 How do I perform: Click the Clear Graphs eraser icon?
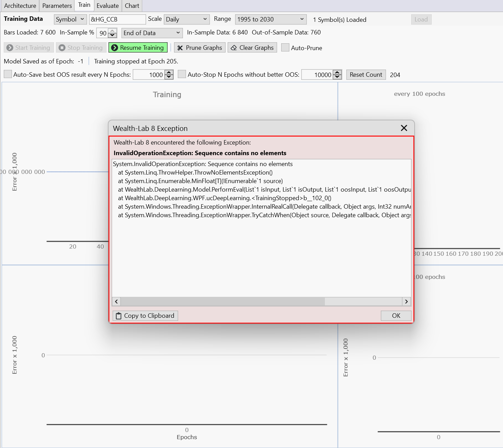[x=234, y=48]
